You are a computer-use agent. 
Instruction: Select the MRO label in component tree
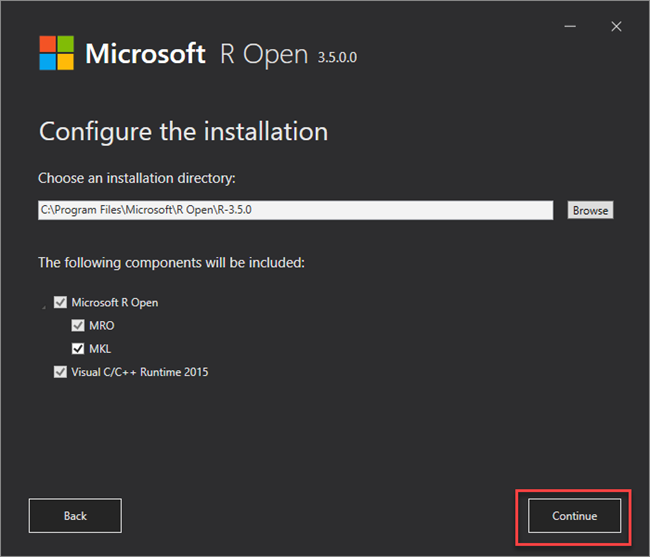click(x=102, y=326)
